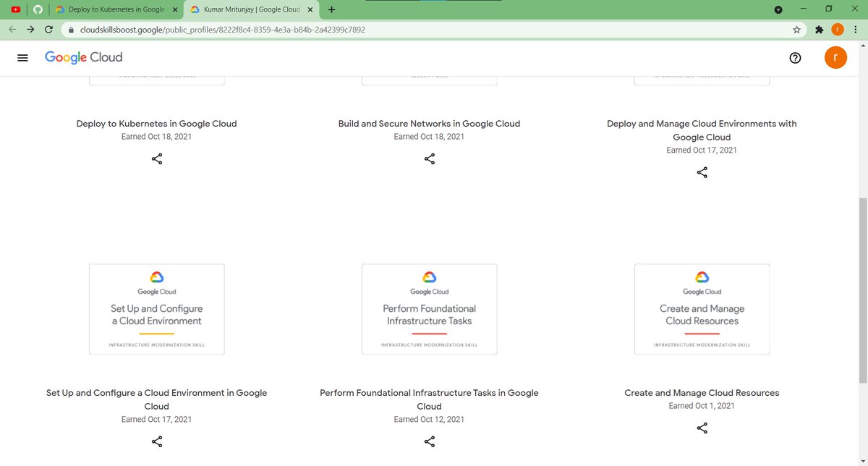Select the Kumar Mritunjay Google Cloud tab
The image size is (868, 466).
coord(251,9)
